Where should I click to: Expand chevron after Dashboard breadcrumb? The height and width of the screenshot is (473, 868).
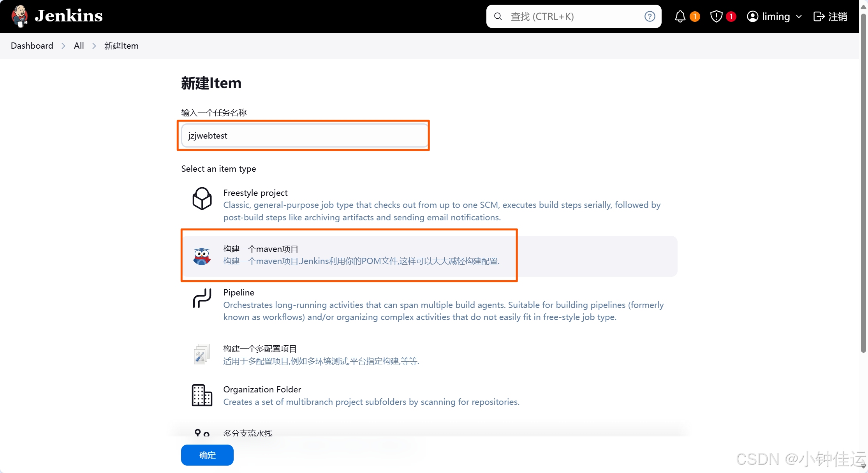click(x=63, y=46)
